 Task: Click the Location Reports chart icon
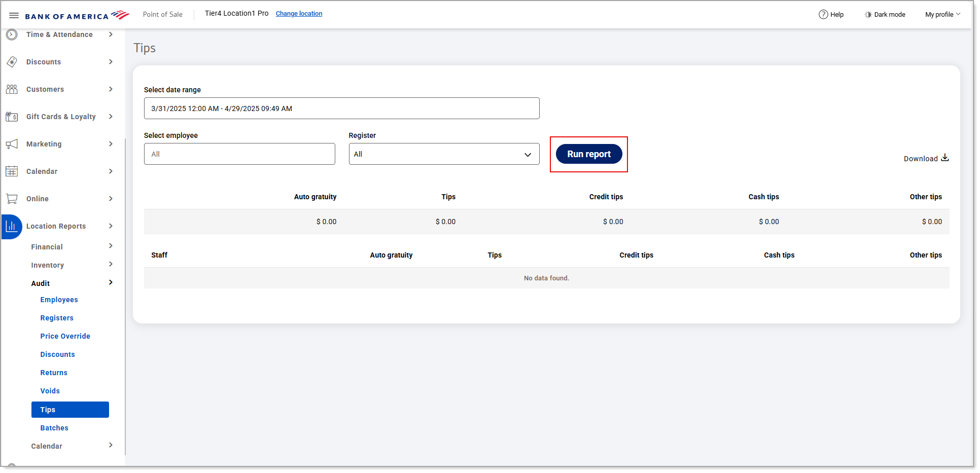pyautogui.click(x=11, y=226)
